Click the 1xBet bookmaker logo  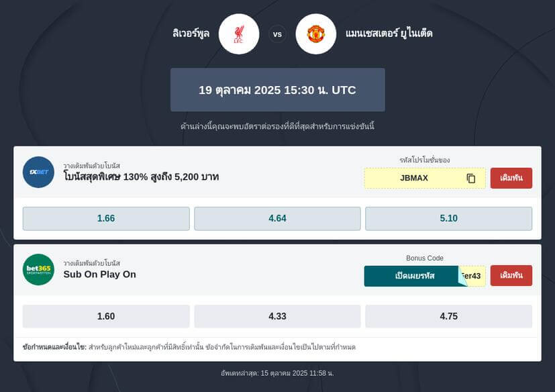coord(38,172)
